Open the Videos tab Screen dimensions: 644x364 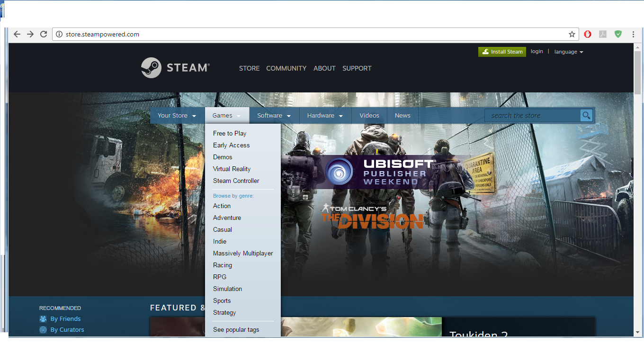(369, 116)
